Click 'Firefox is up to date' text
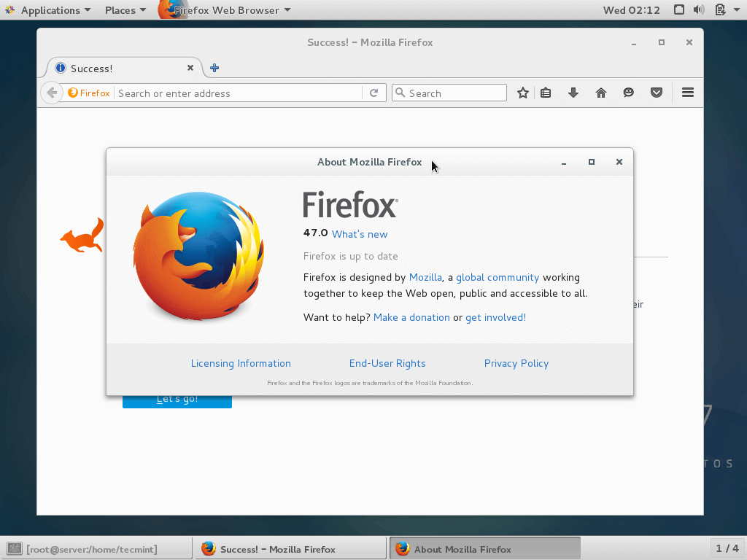The width and height of the screenshot is (747, 560). pos(351,256)
